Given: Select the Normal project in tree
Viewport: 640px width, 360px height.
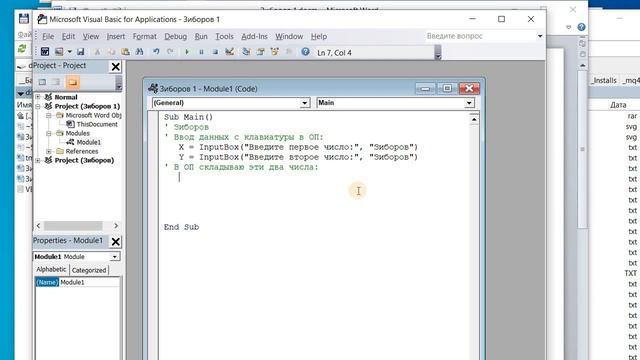Looking at the screenshot, I should point(66,97).
